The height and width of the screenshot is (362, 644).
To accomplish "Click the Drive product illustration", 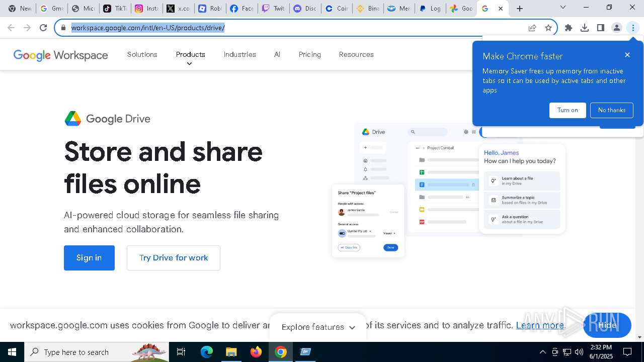I will [x=448, y=190].
